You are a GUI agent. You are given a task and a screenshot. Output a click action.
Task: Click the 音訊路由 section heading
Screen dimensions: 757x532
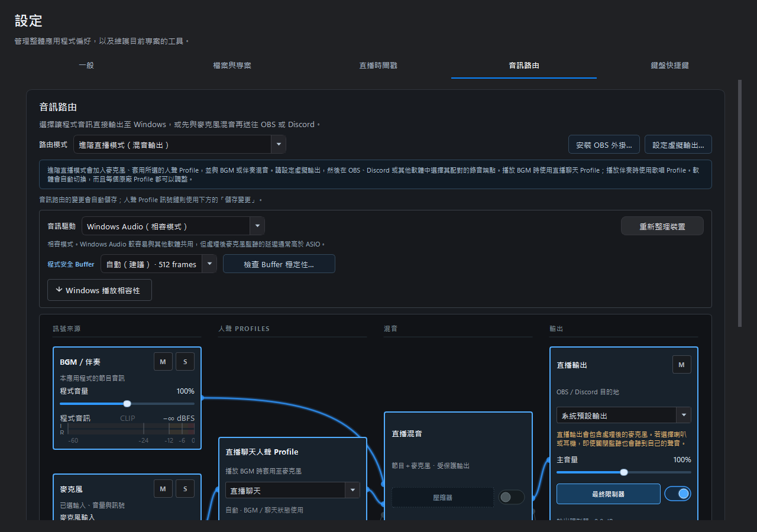click(x=58, y=107)
